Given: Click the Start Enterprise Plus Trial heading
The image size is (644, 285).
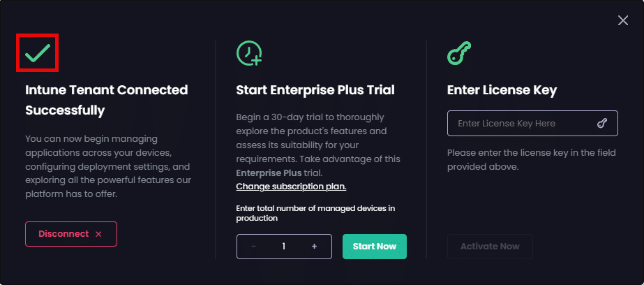Looking at the screenshot, I should [x=315, y=90].
